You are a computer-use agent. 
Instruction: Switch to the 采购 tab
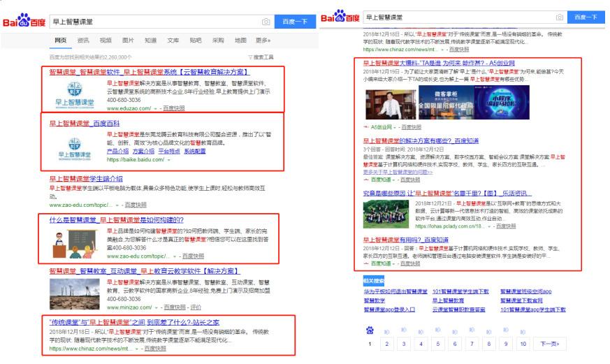(x=218, y=40)
